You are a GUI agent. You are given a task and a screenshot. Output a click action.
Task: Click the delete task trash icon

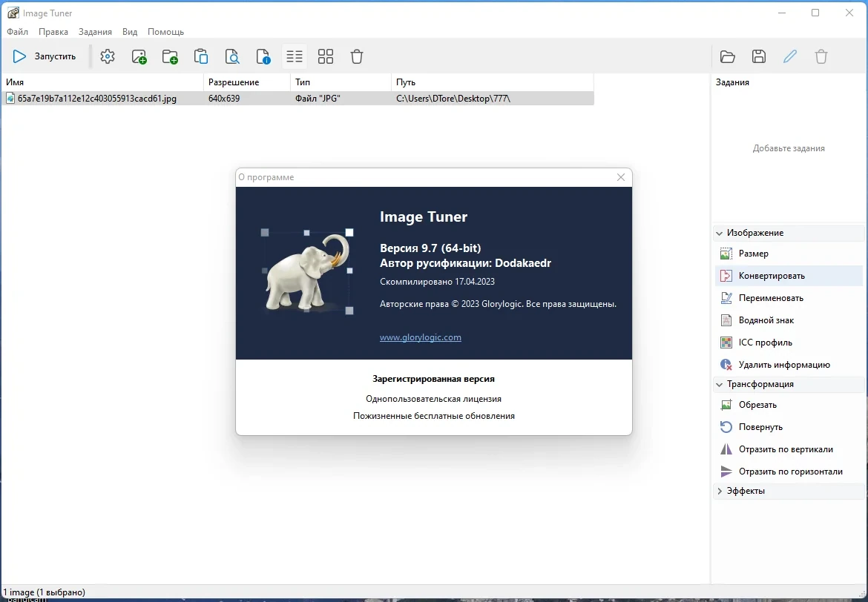(821, 56)
